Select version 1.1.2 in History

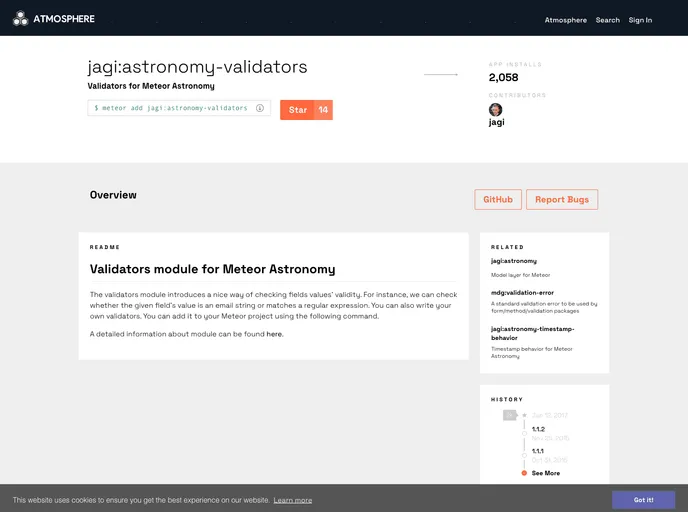[x=538, y=429]
